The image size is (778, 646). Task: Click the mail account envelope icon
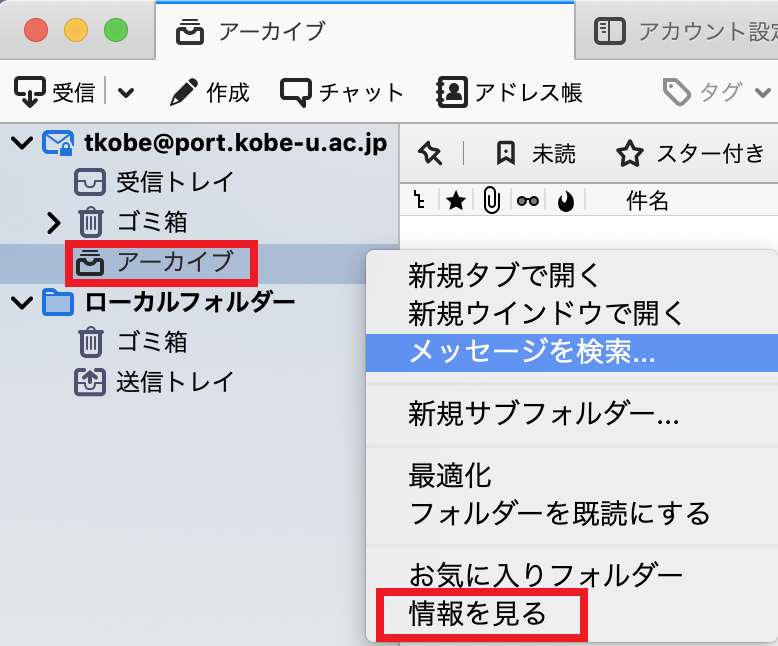click(x=58, y=142)
